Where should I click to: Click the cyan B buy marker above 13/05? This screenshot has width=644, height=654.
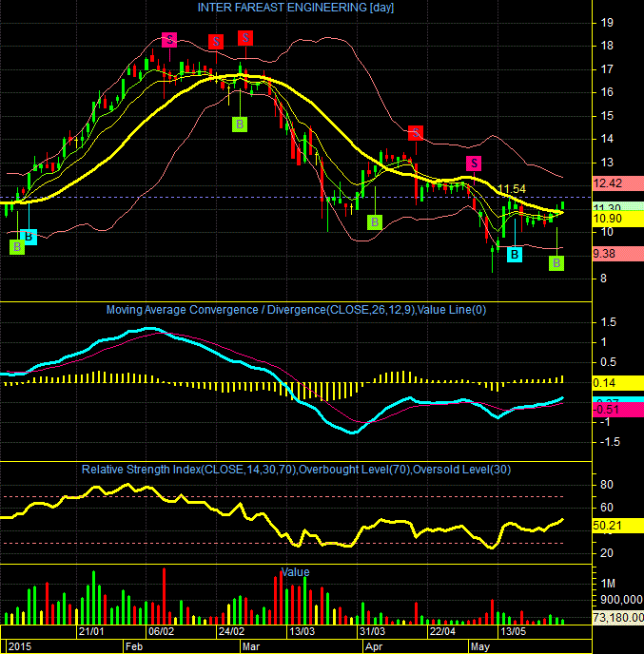(x=515, y=255)
